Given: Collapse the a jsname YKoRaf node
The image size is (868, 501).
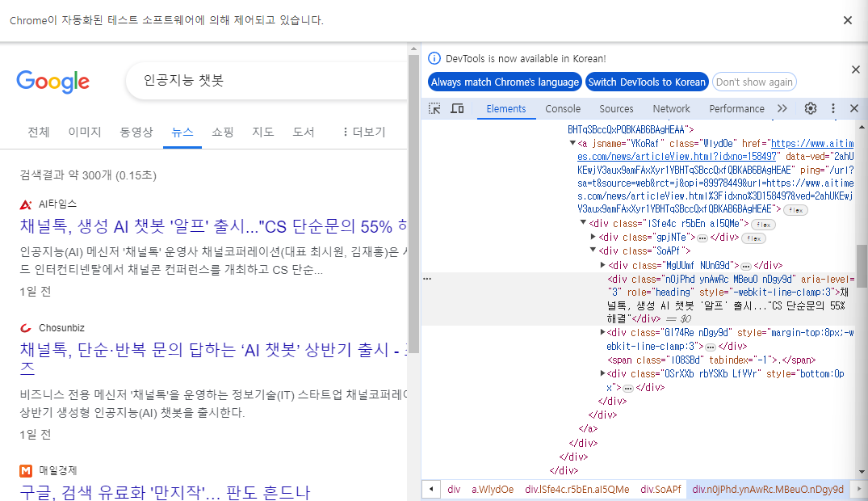Looking at the screenshot, I should tap(572, 143).
